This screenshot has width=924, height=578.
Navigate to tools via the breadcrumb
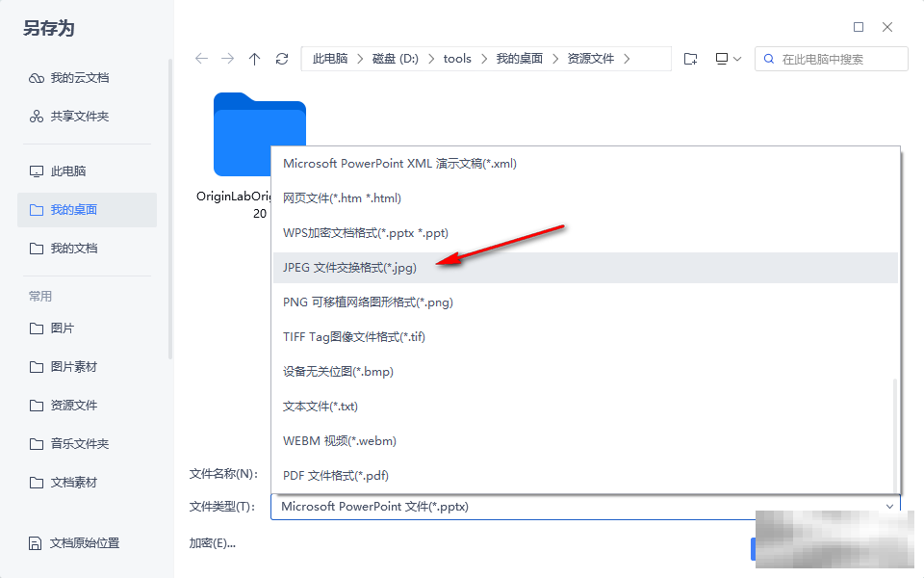point(457,59)
